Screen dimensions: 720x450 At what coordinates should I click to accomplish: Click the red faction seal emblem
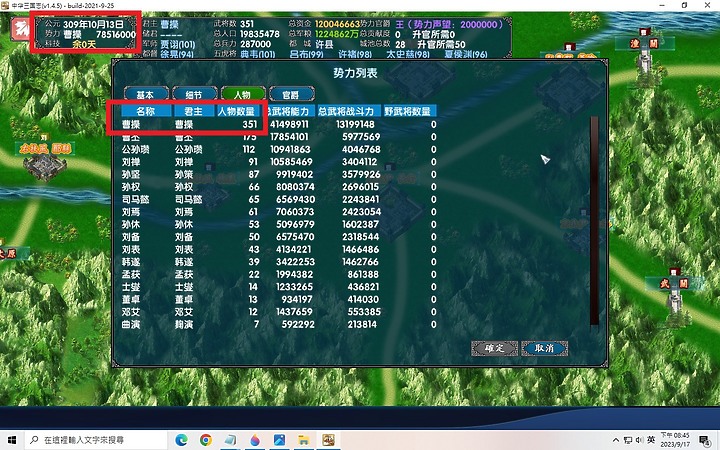[x=20, y=29]
